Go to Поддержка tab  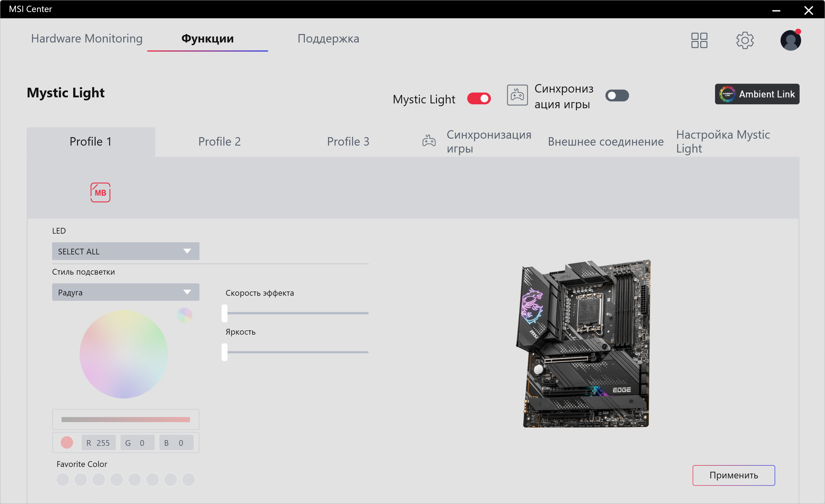click(x=328, y=39)
